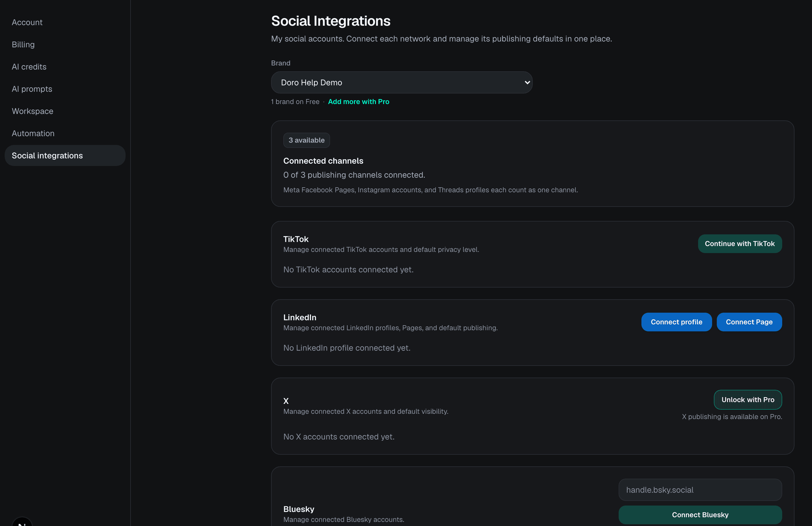Focus the handle.bsky.social input field
This screenshot has width=812, height=526.
tap(700, 490)
